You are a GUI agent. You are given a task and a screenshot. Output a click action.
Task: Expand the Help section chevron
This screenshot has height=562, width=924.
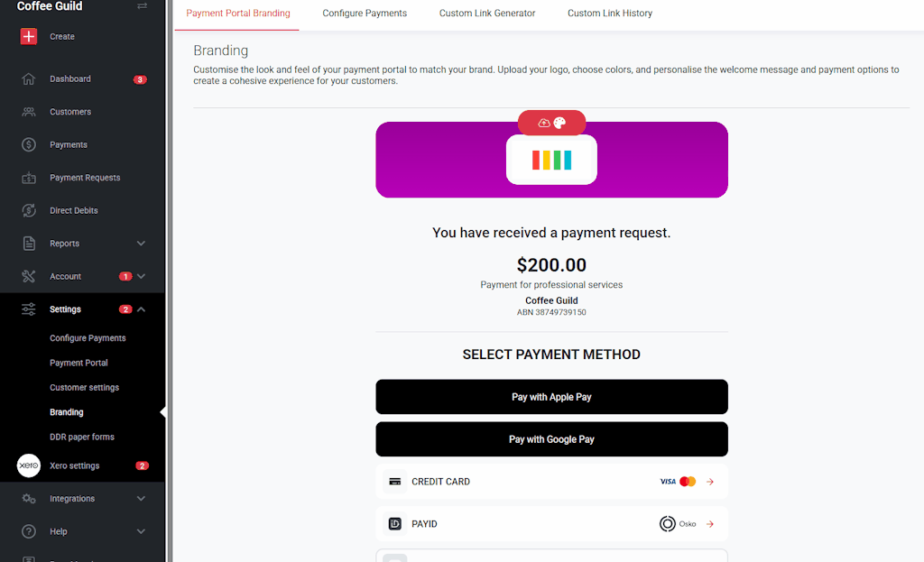141,531
